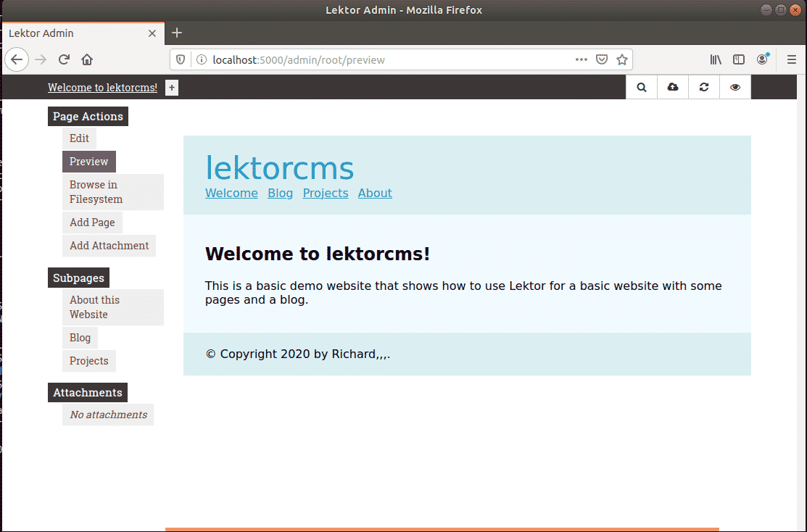This screenshot has height=532, width=807.
Task: Open the tracking protection shield
Action: 180,59
